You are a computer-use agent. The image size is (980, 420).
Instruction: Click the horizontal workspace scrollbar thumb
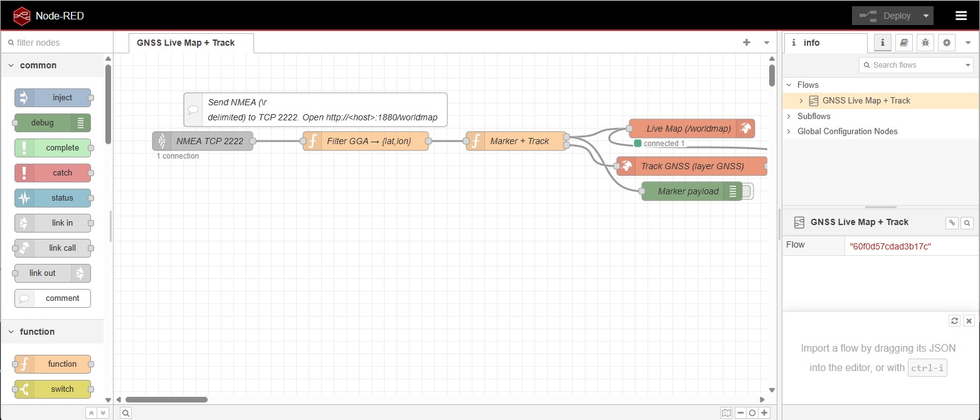[x=166, y=399]
